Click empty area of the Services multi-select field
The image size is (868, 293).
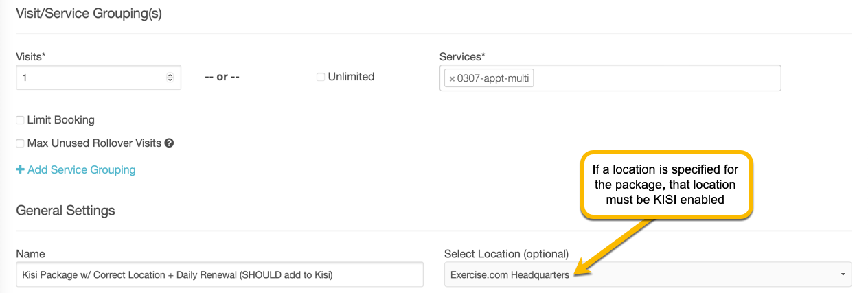[652, 78]
